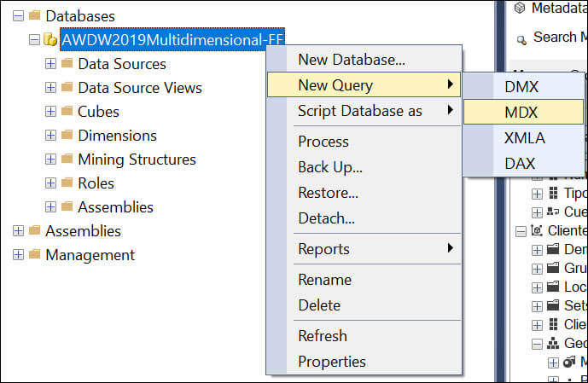Screen dimensions: 588x383
Task: Click XMLA in the query submenu
Action: [x=524, y=137]
